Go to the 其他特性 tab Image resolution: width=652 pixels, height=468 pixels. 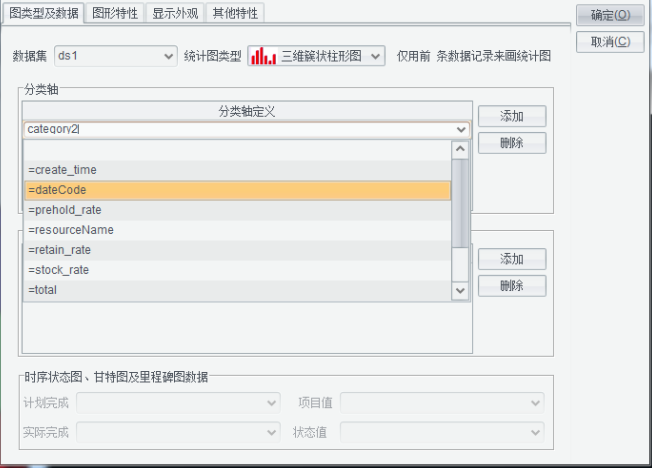(x=235, y=13)
